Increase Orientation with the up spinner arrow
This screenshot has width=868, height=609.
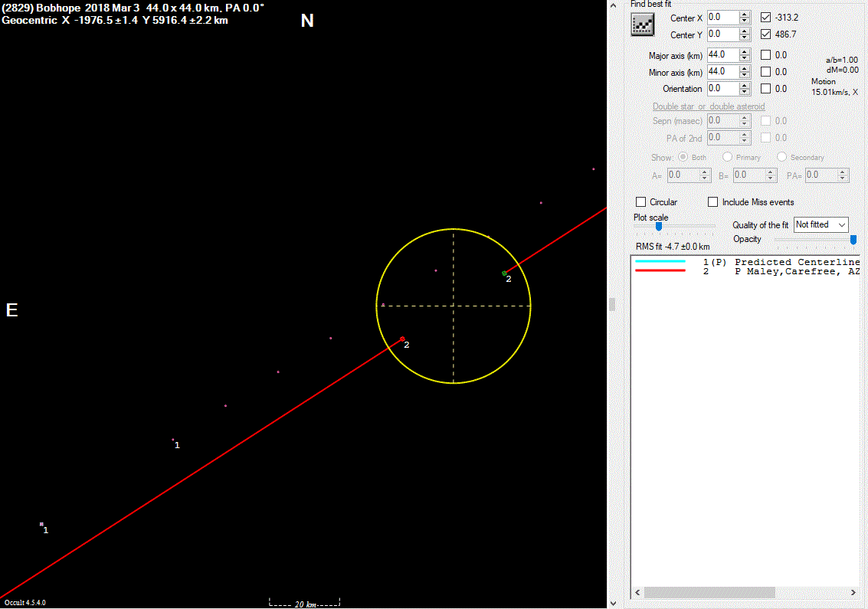(745, 85)
